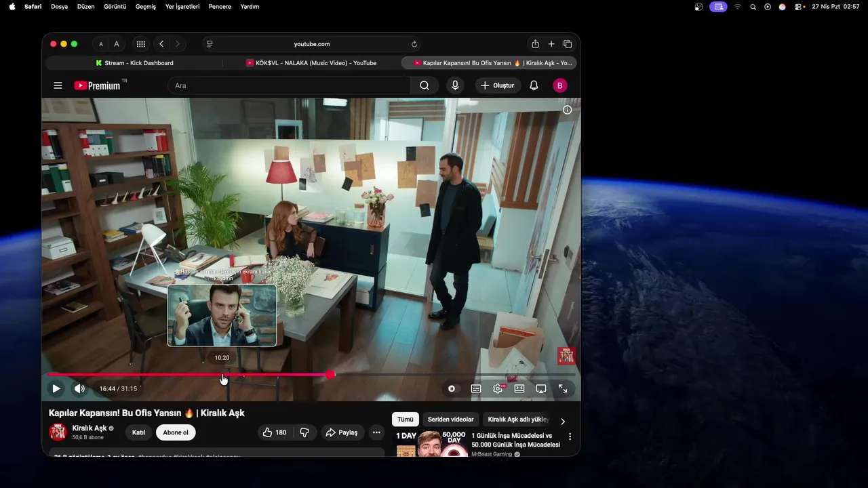The image size is (868, 488).
Task: Open YouTube notifications bell
Action: click(534, 85)
